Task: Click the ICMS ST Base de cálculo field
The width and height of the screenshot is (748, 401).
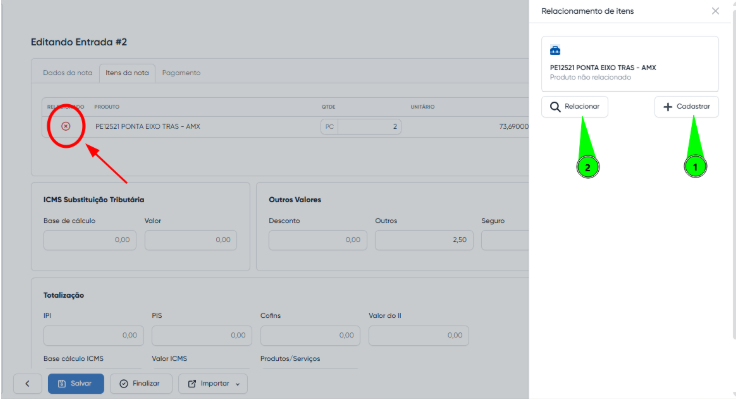Action: click(89, 240)
